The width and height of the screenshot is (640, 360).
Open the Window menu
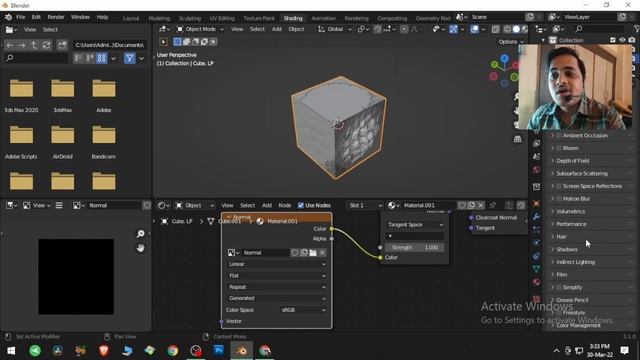click(80, 17)
